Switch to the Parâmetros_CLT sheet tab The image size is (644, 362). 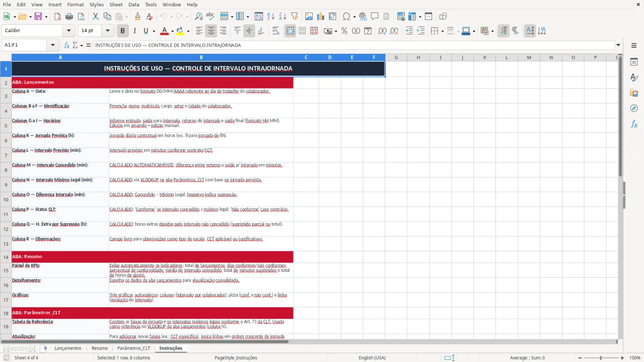coord(134,348)
